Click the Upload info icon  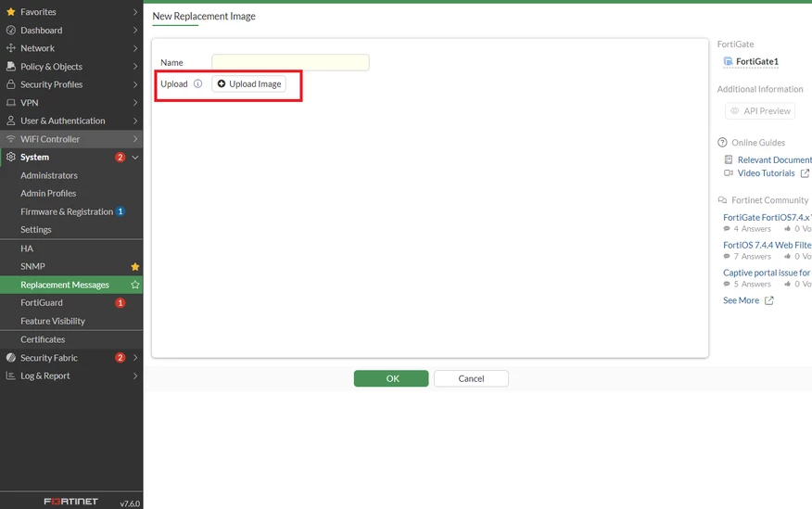(197, 83)
